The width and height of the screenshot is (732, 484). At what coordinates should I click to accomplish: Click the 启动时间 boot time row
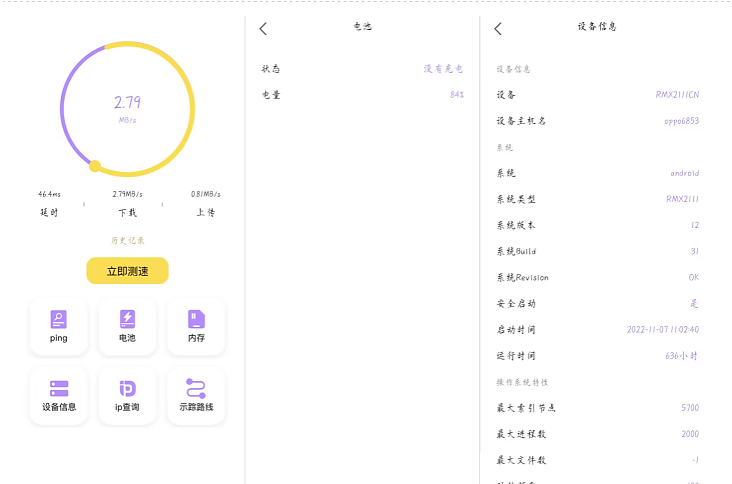(597, 329)
